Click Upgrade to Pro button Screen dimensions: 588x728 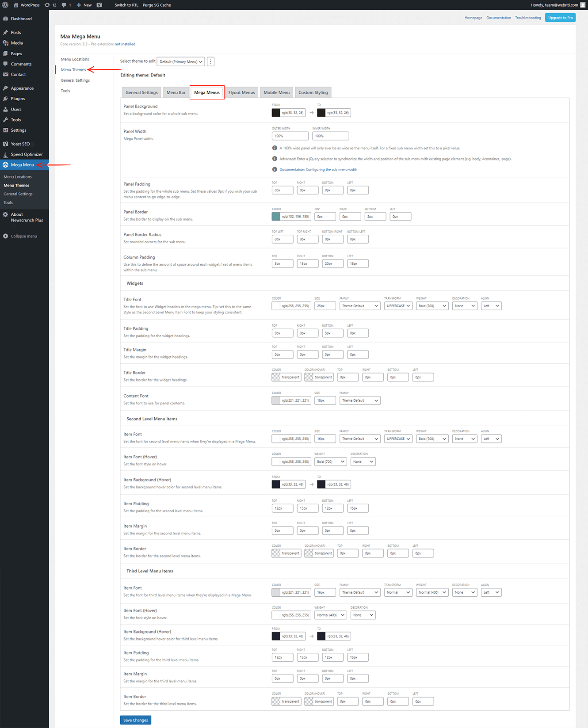(x=560, y=18)
